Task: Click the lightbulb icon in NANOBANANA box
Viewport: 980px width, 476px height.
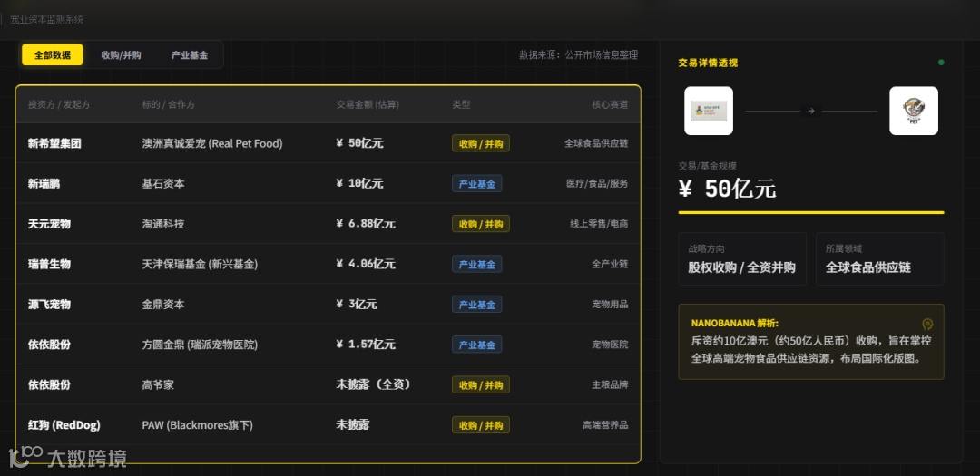Action: point(927,325)
